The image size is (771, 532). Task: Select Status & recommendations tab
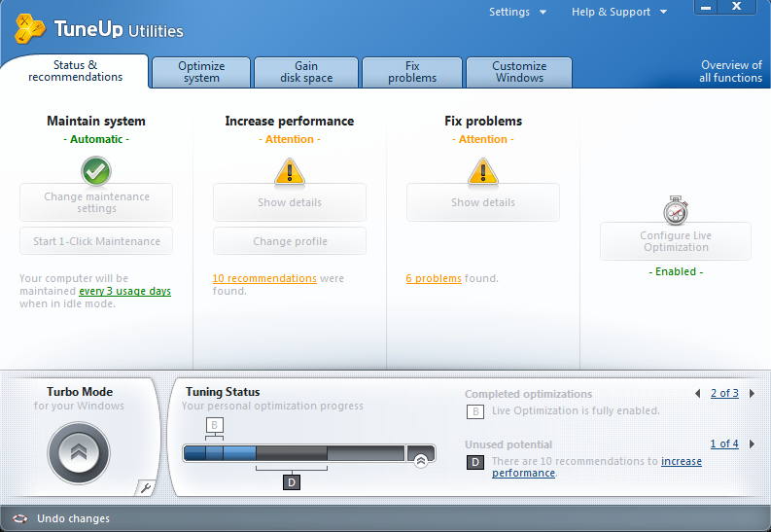[x=75, y=71]
